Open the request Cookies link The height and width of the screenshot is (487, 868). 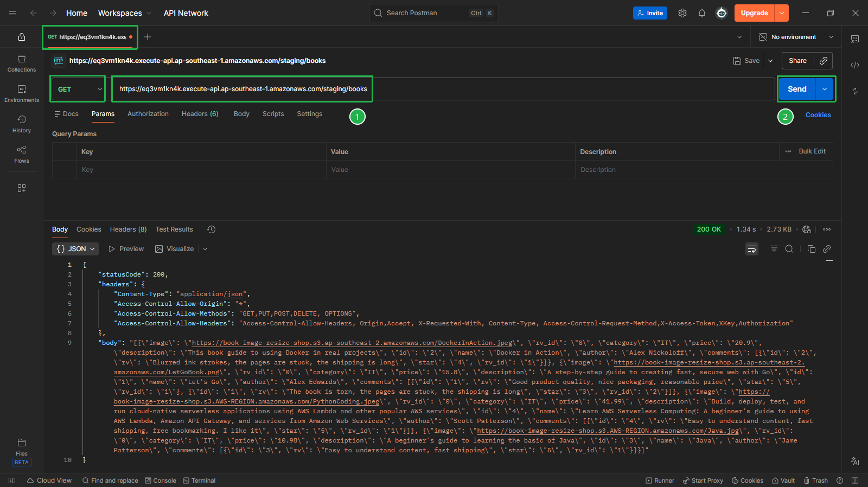[x=818, y=115]
